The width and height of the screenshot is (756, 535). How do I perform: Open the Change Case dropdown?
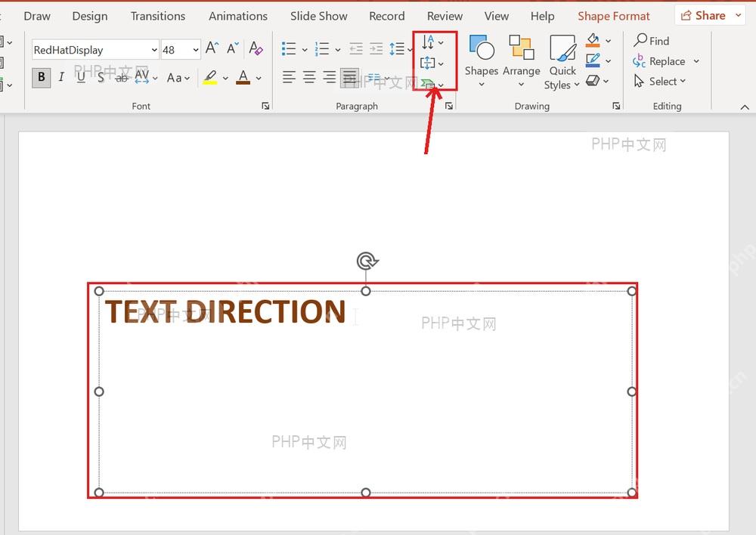pos(178,78)
